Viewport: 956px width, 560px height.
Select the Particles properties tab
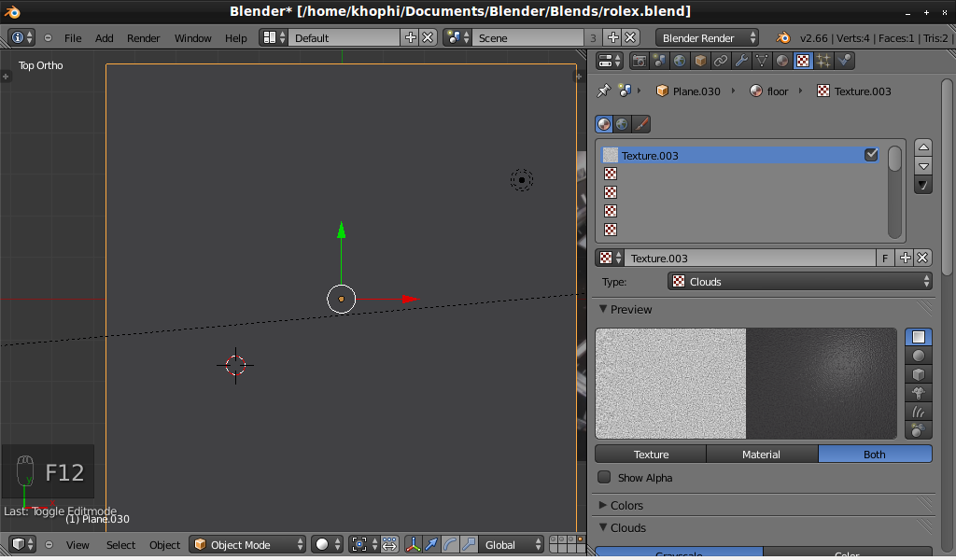tap(823, 61)
